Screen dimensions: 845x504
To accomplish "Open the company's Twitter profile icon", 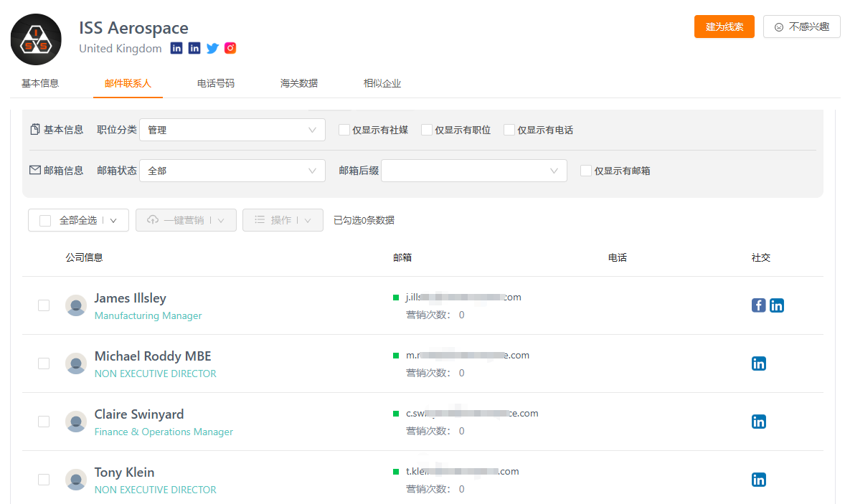I will pyautogui.click(x=212, y=48).
